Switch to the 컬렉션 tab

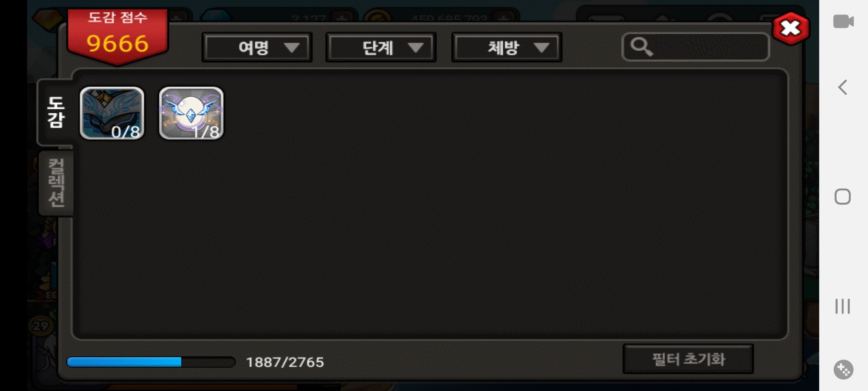pyautogui.click(x=56, y=183)
